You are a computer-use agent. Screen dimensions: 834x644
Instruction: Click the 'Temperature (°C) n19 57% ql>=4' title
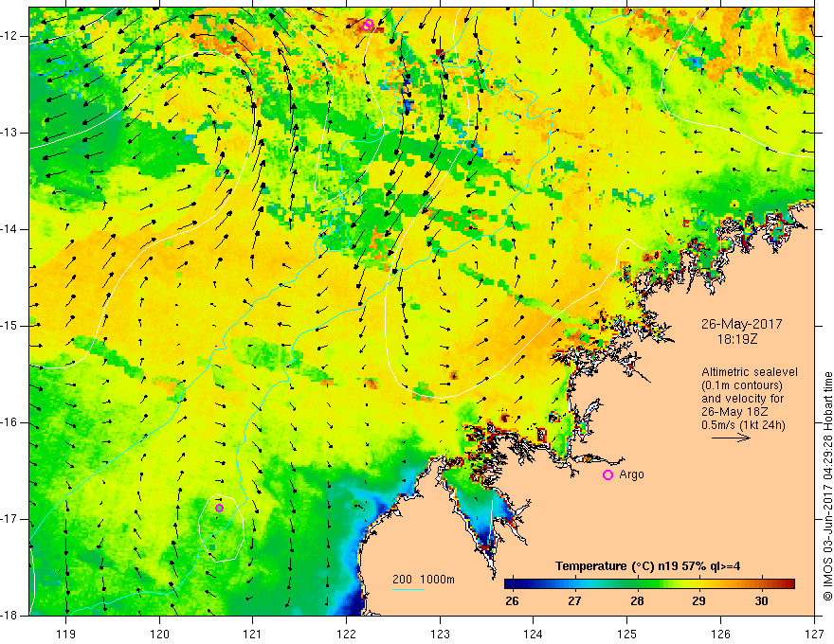647,566
